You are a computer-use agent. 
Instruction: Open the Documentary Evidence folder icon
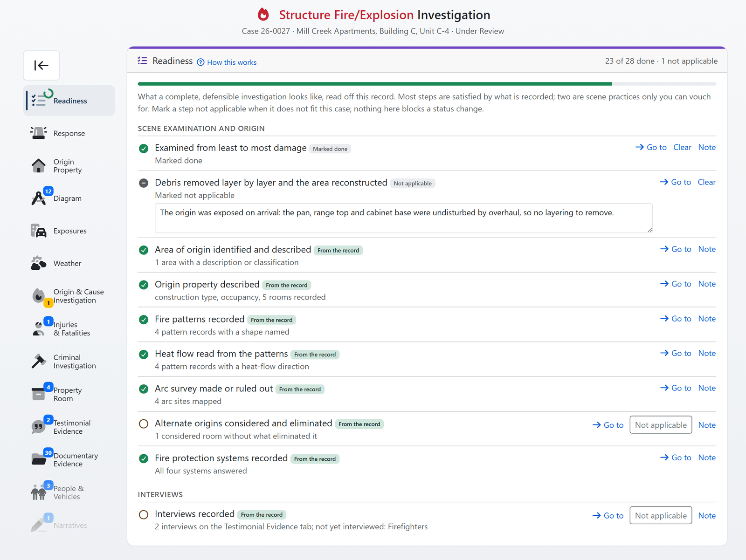pyautogui.click(x=39, y=459)
